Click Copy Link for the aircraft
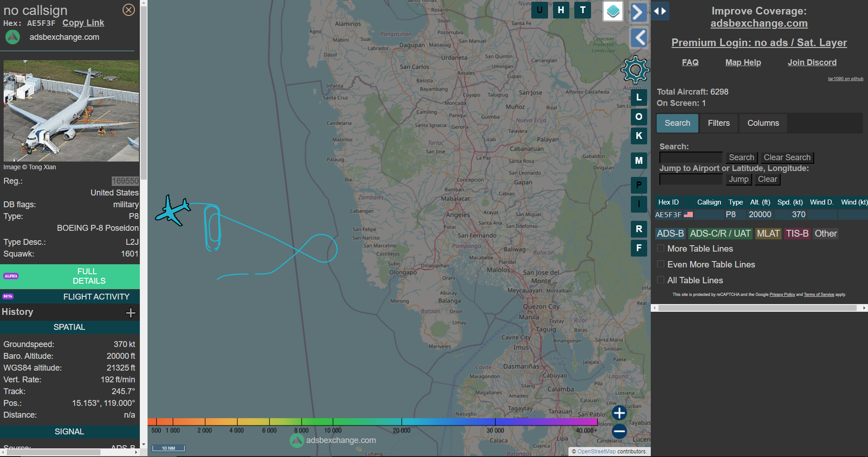868x457 pixels. [83, 23]
